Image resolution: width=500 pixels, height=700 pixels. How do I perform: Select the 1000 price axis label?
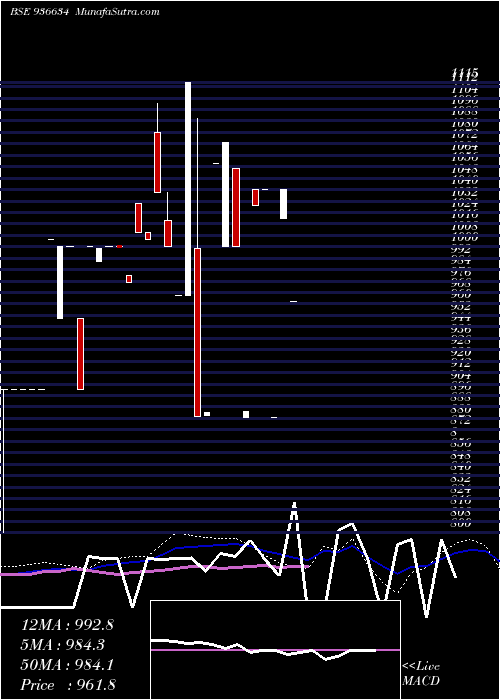coord(465,238)
